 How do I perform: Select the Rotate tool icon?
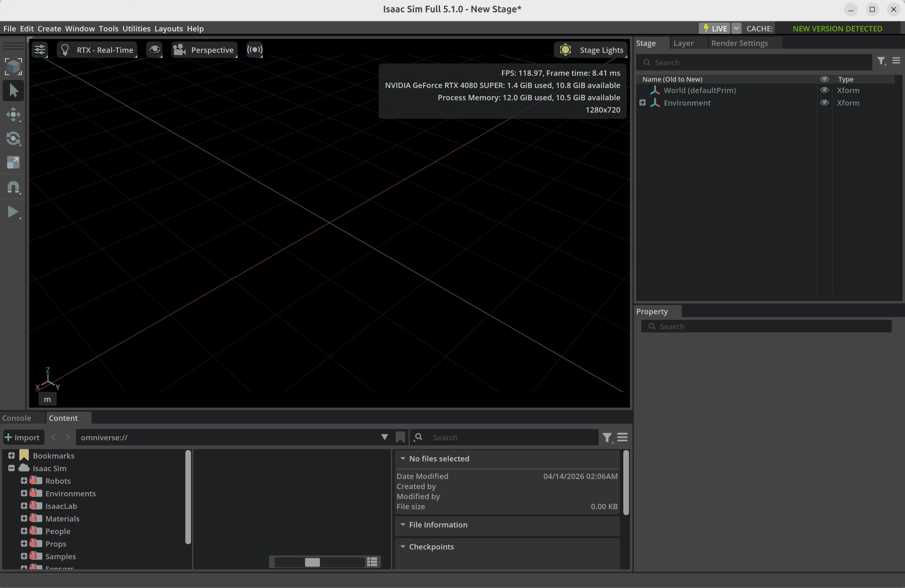pos(13,138)
